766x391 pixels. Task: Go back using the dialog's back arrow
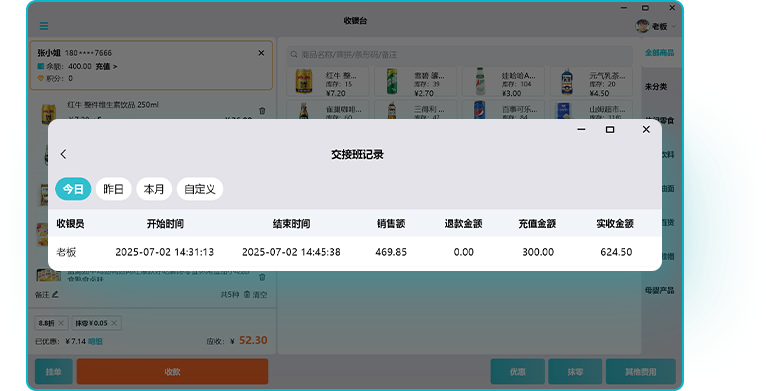[x=64, y=154]
